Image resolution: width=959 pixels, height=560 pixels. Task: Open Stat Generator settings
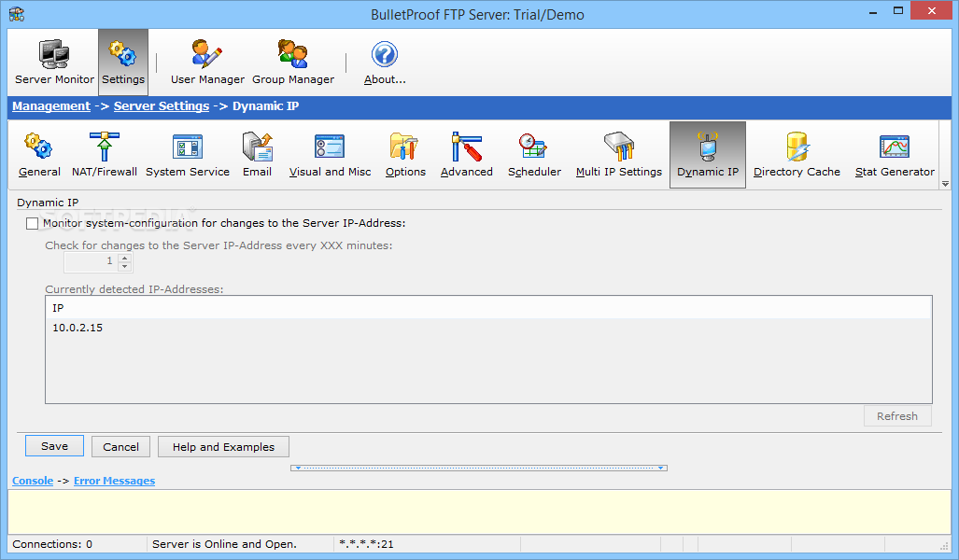[x=895, y=155]
